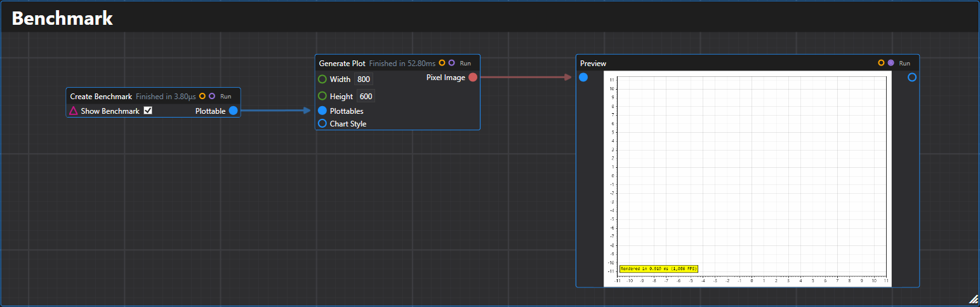Click orange circle in Create Benchmark header
Viewport: 980px width, 307px height.
(x=202, y=97)
